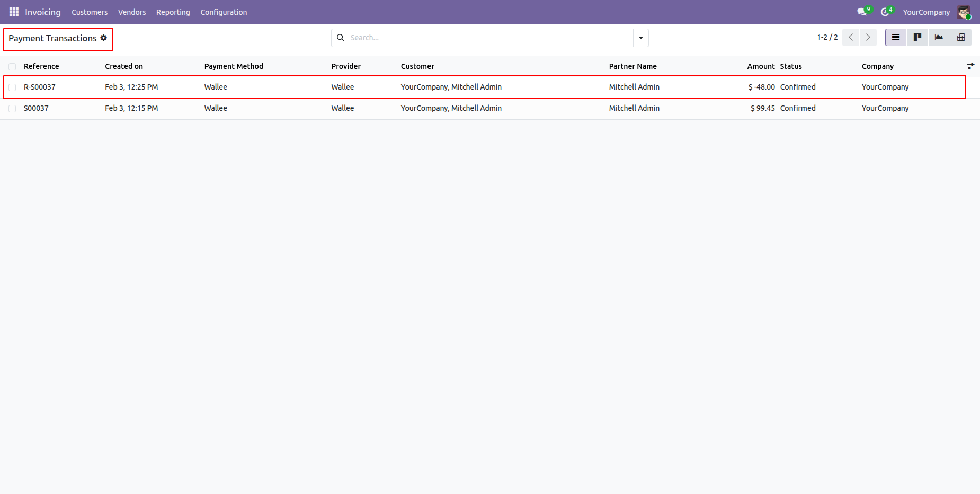Open the Reporting menu
This screenshot has height=494, width=980.
pyautogui.click(x=173, y=12)
